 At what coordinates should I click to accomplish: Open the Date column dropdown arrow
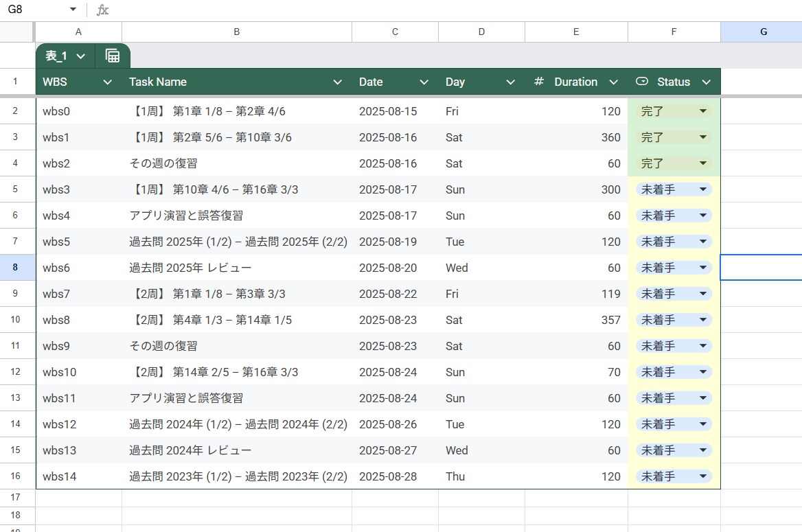click(424, 82)
